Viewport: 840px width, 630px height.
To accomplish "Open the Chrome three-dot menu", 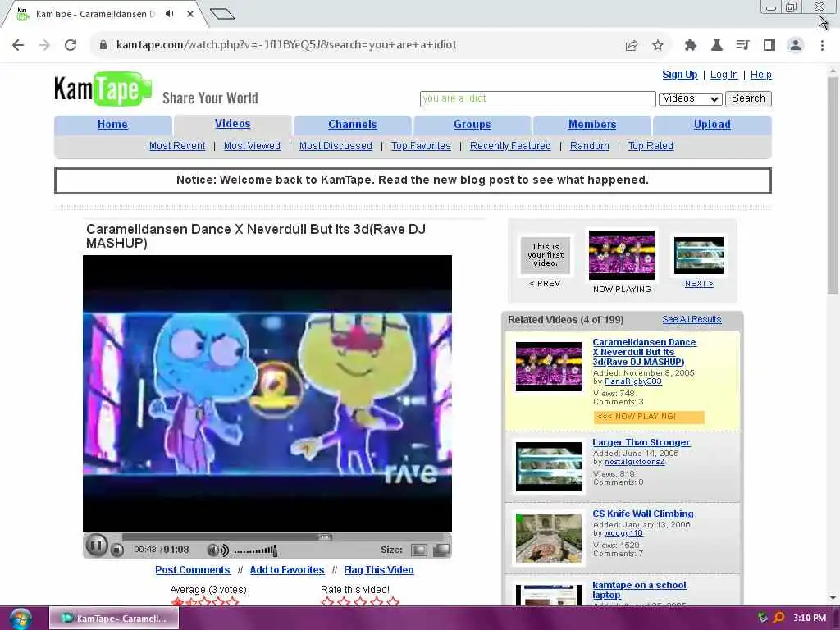I will coord(822,45).
